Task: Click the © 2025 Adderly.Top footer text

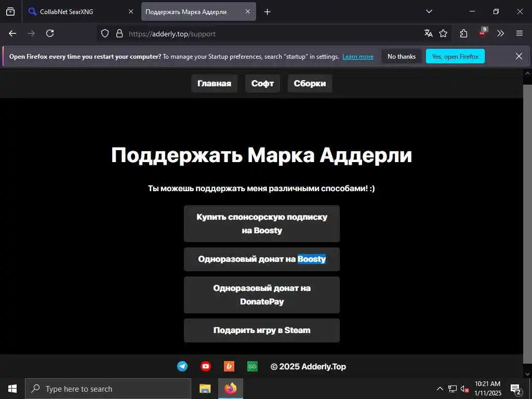Action: [x=309, y=367]
